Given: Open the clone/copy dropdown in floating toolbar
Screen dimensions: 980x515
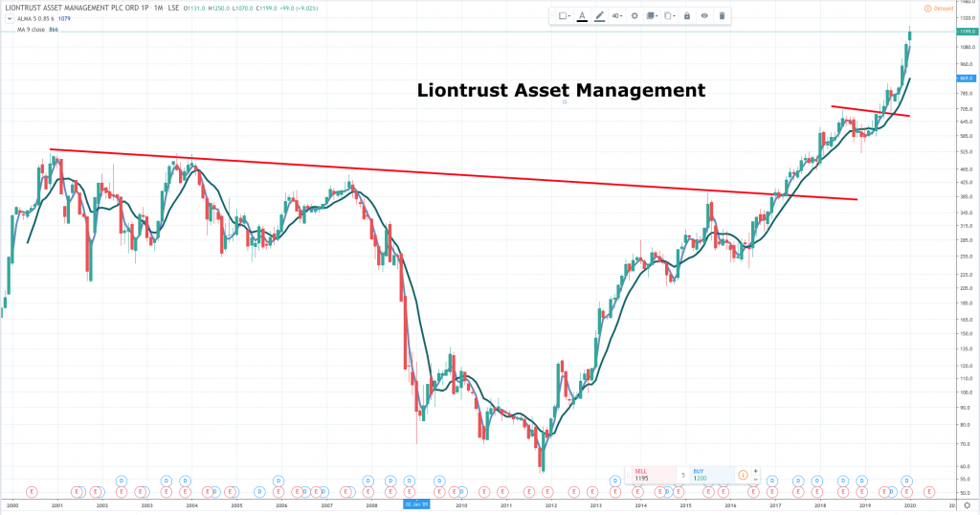Looking at the screenshot, I should (x=669, y=15).
